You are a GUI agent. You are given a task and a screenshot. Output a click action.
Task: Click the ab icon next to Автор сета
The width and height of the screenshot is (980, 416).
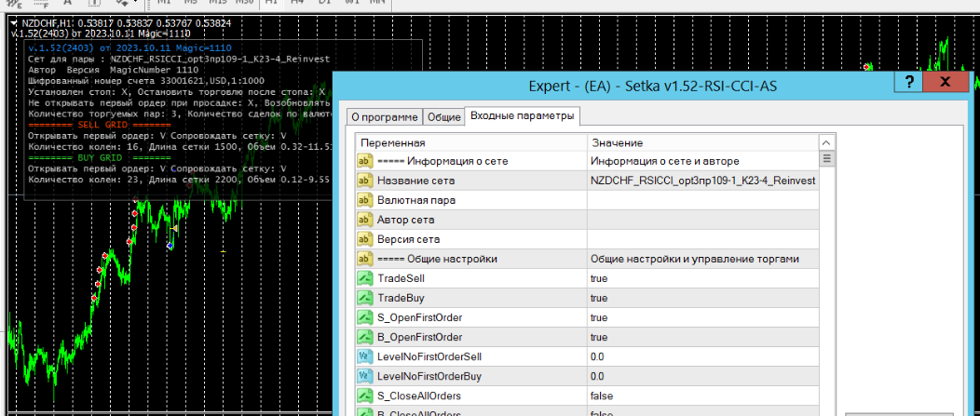pyautogui.click(x=364, y=220)
